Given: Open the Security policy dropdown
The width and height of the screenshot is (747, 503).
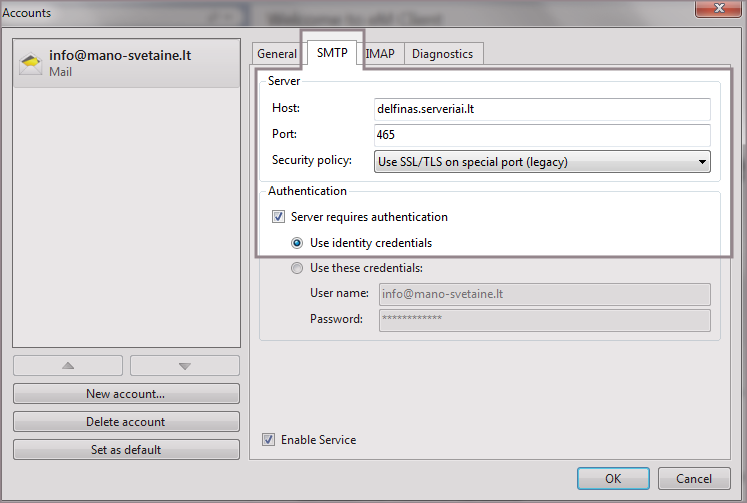Looking at the screenshot, I should tap(542, 162).
